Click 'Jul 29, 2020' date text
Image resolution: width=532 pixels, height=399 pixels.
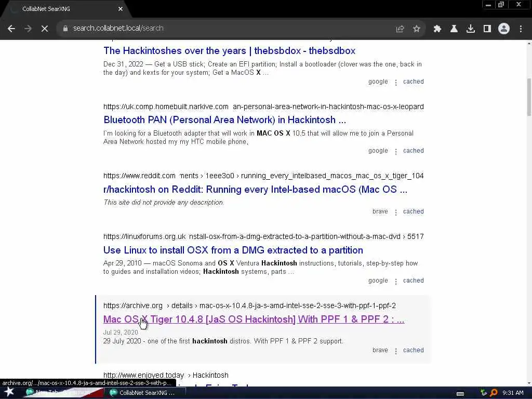121,332
